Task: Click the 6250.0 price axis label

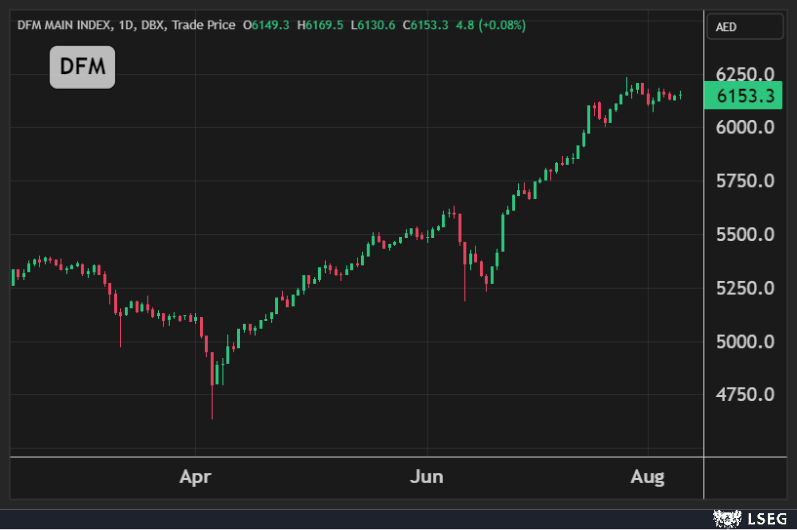Action: coord(745,75)
